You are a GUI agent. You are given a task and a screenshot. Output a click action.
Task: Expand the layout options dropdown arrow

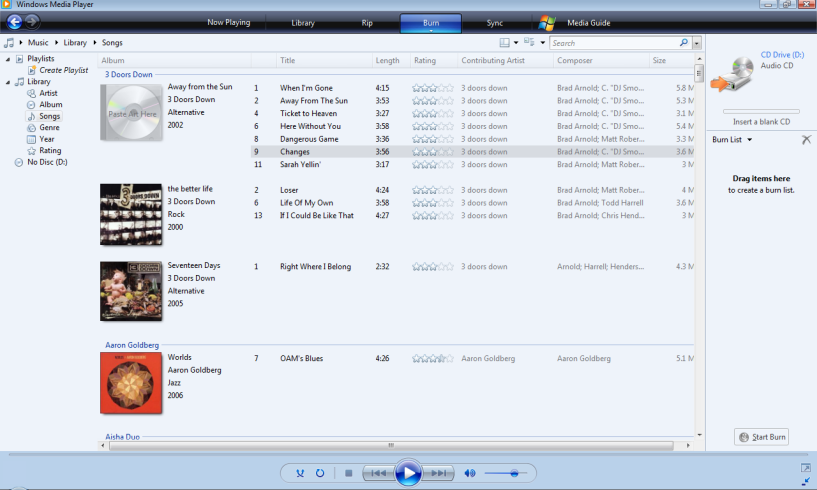pos(516,43)
